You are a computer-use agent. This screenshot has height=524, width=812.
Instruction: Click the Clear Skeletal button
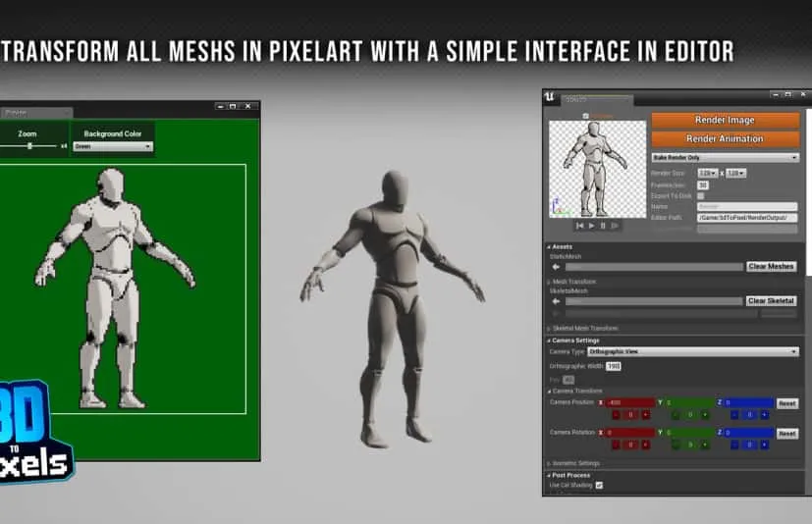tap(771, 301)
